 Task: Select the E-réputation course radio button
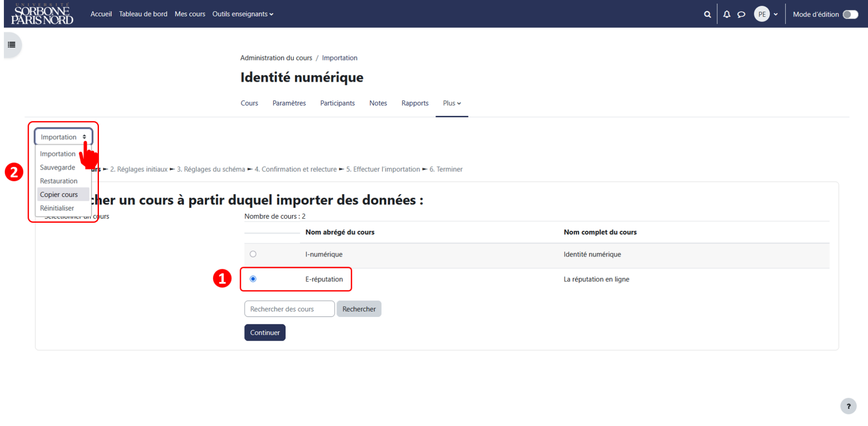tap(253, 279)
